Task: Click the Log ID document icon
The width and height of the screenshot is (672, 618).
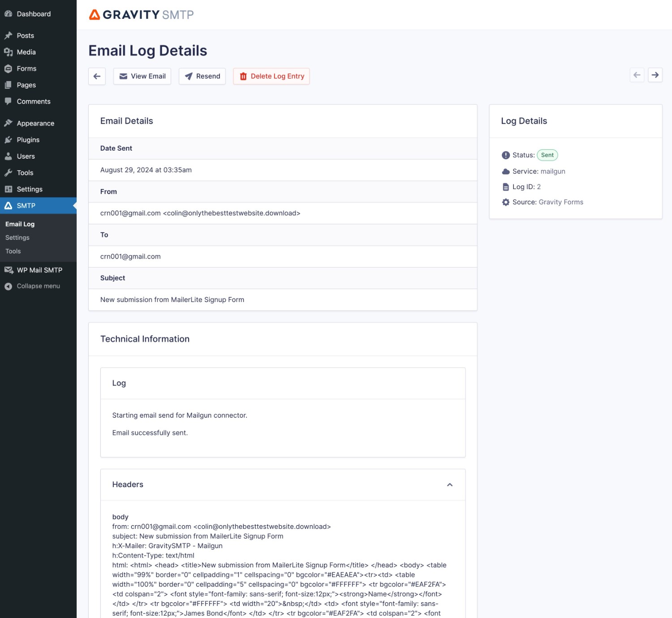Action: pos(506,187)
